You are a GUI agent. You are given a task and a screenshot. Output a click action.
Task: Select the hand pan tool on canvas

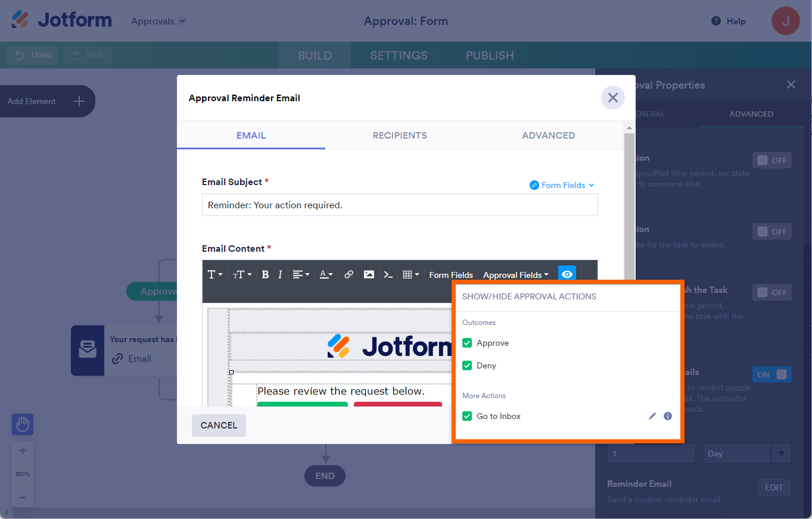click(23, 424)
